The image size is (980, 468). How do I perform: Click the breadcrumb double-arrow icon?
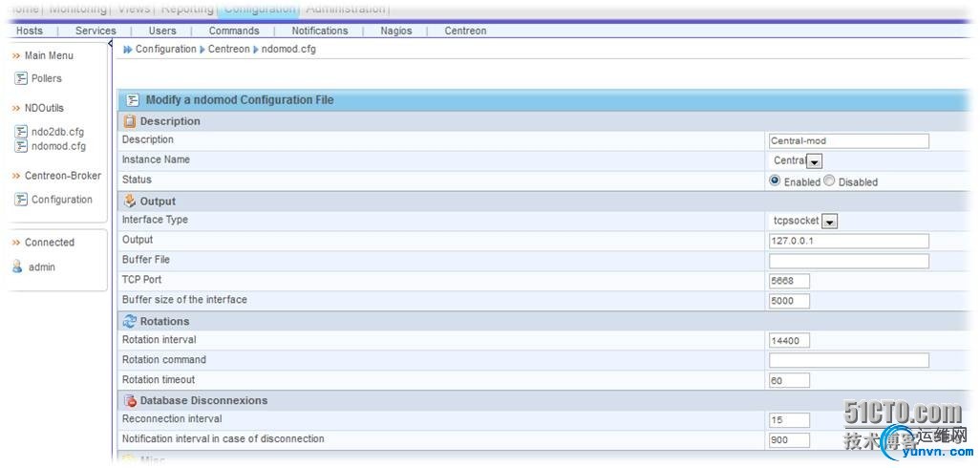tap(128, 50)
